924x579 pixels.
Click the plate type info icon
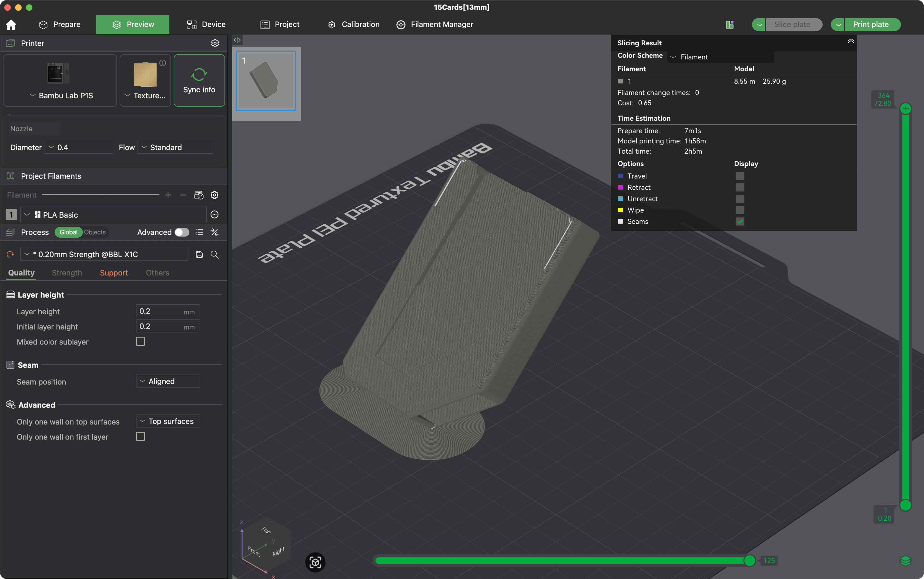coord(162,63)
